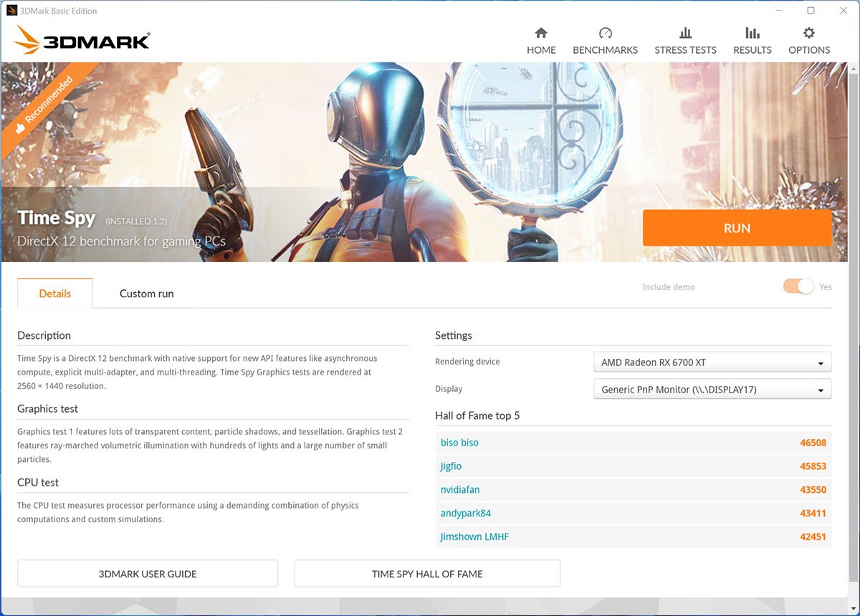Click the Include demo label
The width and height of the screenshot is (860, 616).
click(669, 287)
